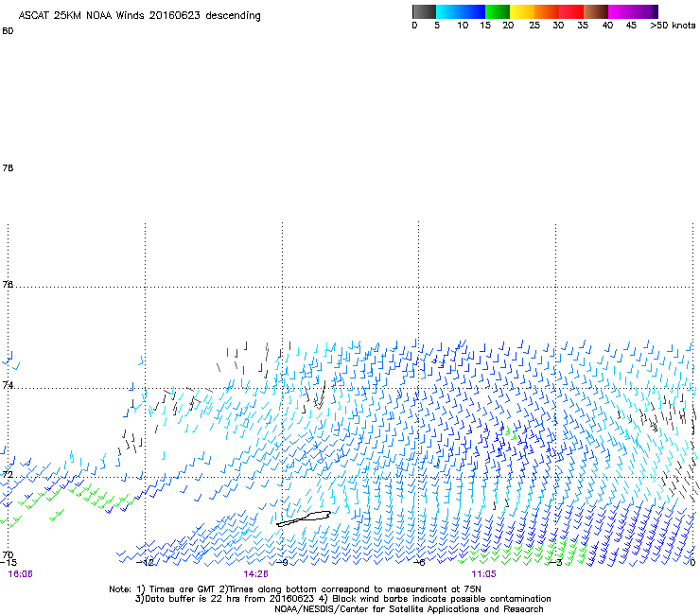This screenshot has height=615, width=700.
Task: Click the legend label '35' under color bar
Action: 583,26
